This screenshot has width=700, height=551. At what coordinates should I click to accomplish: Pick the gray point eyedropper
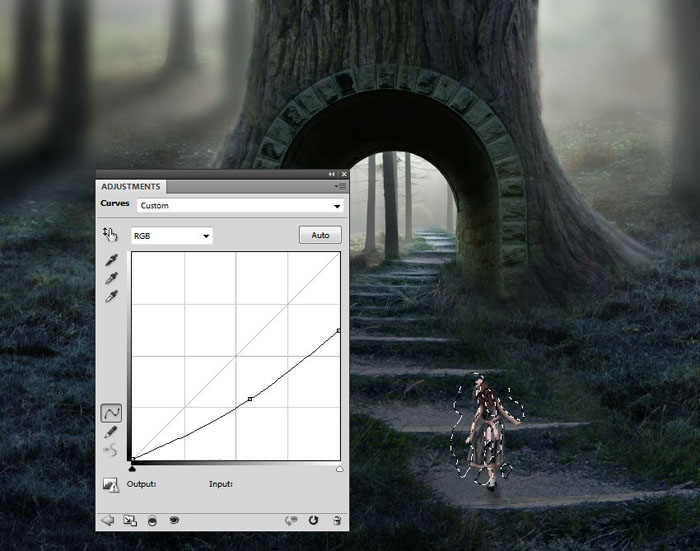tap(111, 278)
